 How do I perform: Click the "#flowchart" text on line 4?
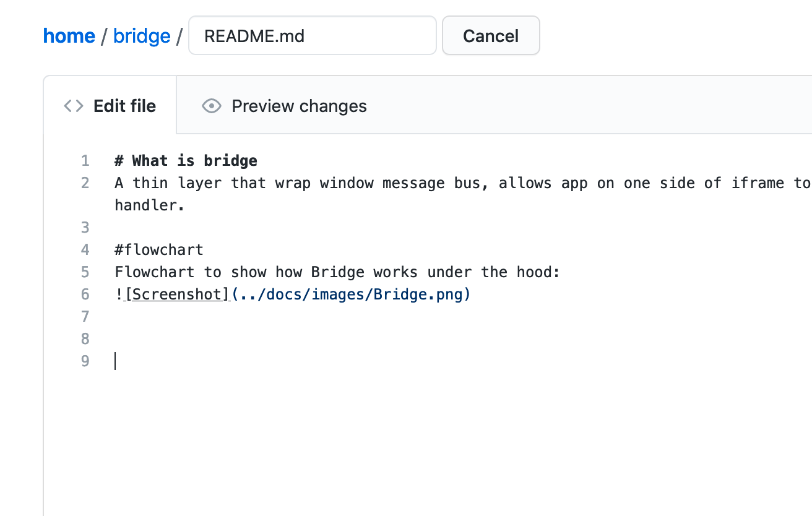coord(159,250)
